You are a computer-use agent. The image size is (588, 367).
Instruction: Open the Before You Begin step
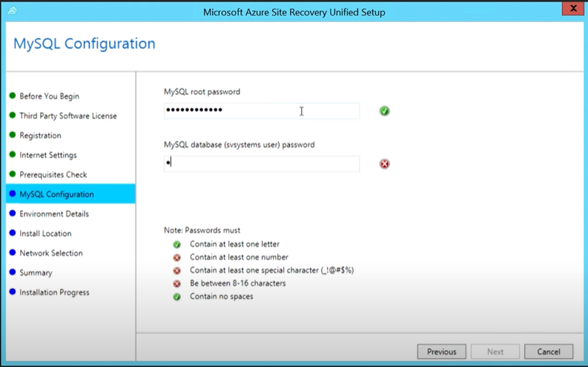tap(49, 96)
